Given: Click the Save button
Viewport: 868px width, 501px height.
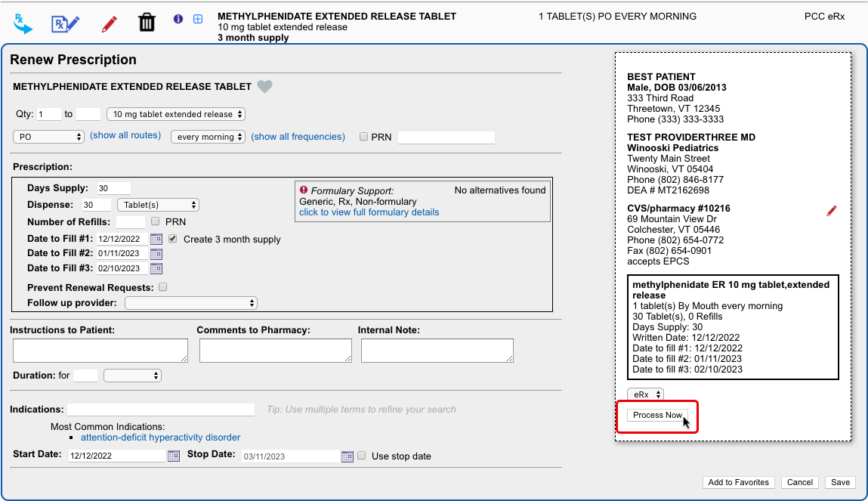Looking at the screenshot, I should point(840,482).
